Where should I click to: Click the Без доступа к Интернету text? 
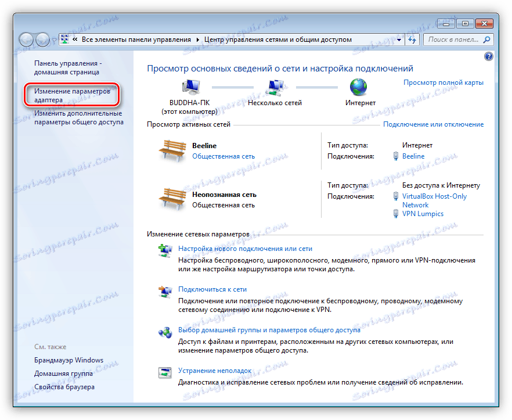click(x=441, y=185)
